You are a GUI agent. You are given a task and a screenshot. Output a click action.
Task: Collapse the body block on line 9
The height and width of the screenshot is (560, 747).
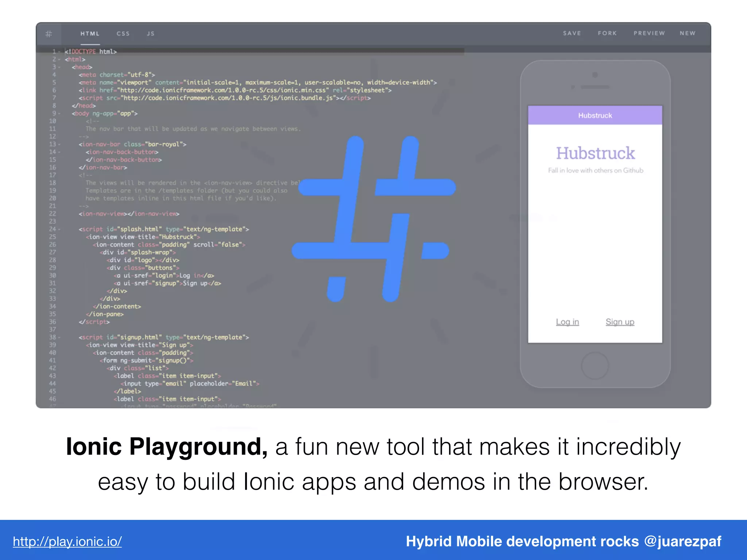pyautogui.click(x=59, y=113)
